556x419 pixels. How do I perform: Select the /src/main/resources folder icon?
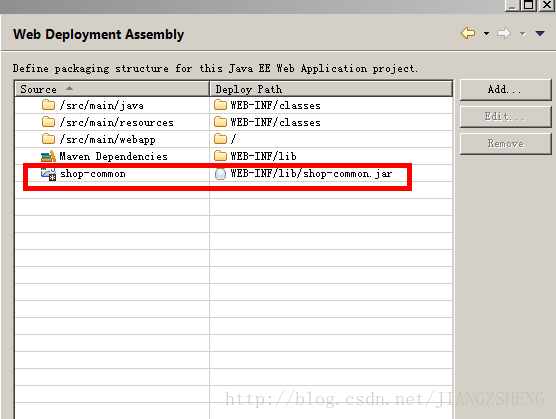pyautogui.click(x=48, y=122)
